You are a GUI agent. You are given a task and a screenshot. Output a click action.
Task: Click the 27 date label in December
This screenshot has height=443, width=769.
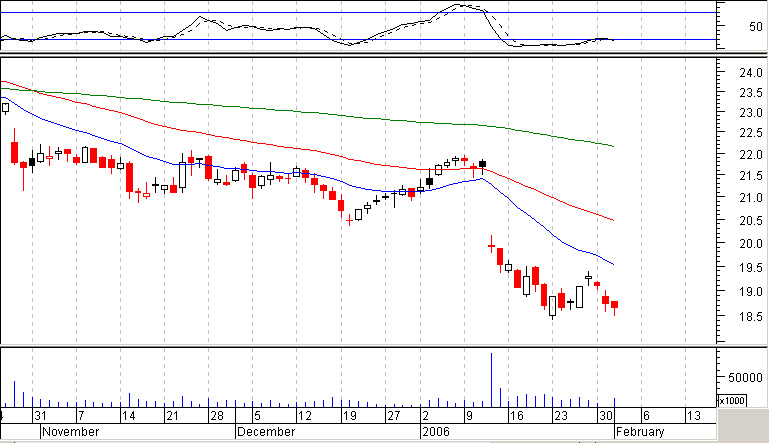(394, 416)
